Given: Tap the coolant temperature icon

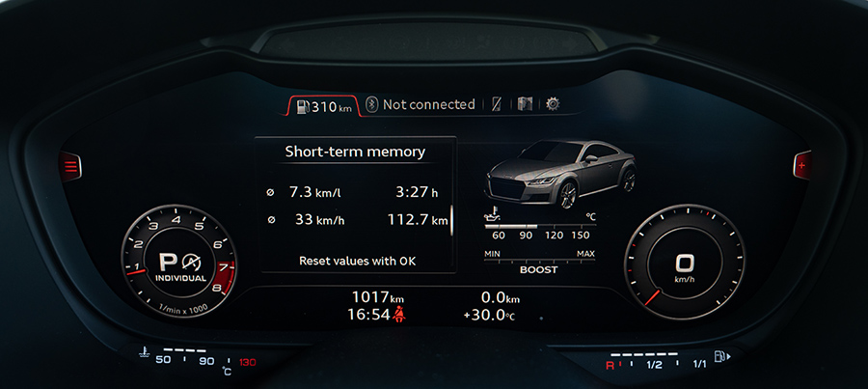Looking at the screenshot, I should pos(144,353).
